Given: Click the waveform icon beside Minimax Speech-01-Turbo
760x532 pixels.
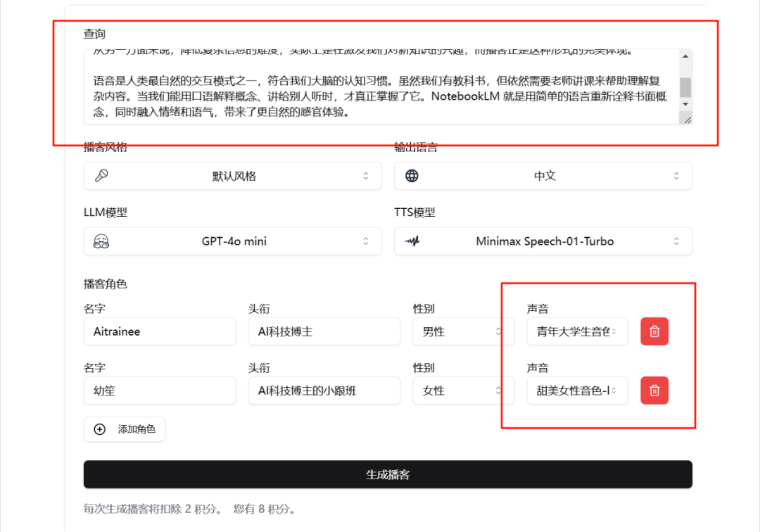Looking at the screenshot, I should click(412, 241).
